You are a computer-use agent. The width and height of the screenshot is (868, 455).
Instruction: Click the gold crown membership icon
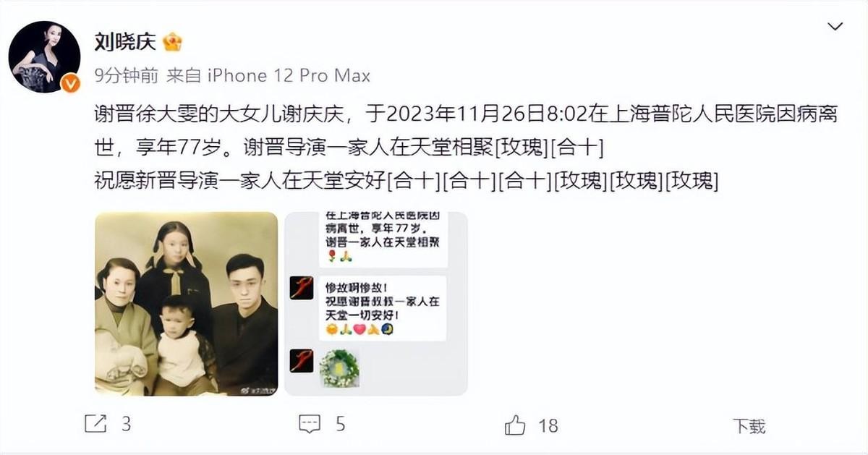click(172, 42)
